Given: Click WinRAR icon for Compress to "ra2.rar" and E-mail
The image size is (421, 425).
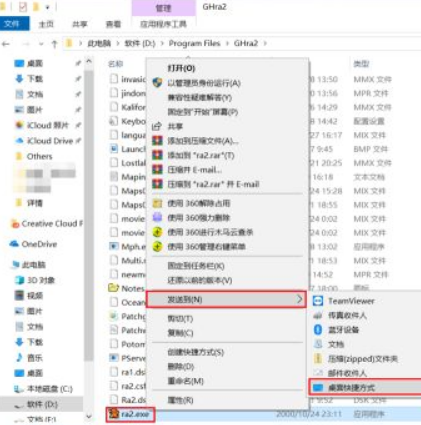Looking at the screenshot, I should click(x=157, y=184).
